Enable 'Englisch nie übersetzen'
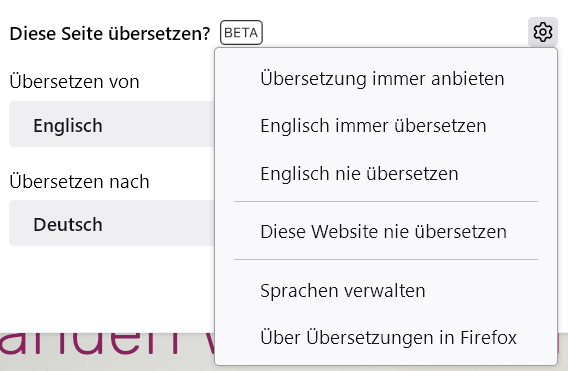 386,173
